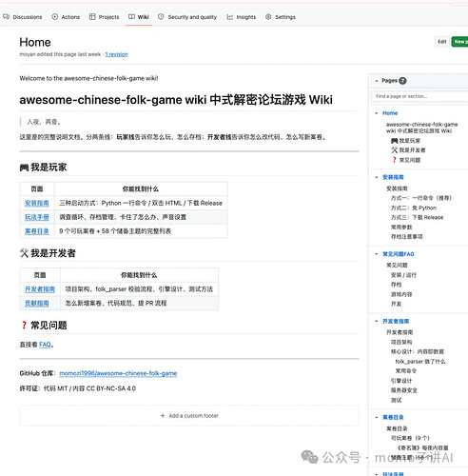Open the Discussions tab

pos(23,17)
